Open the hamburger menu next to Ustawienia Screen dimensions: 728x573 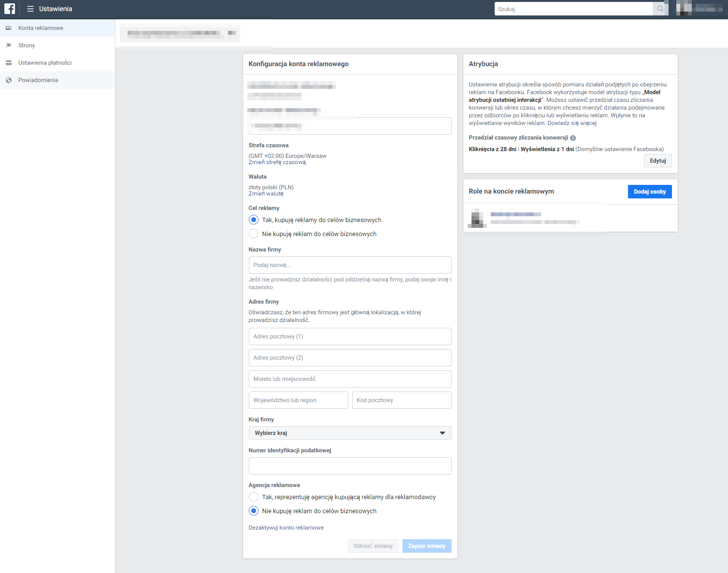[30, 9]
